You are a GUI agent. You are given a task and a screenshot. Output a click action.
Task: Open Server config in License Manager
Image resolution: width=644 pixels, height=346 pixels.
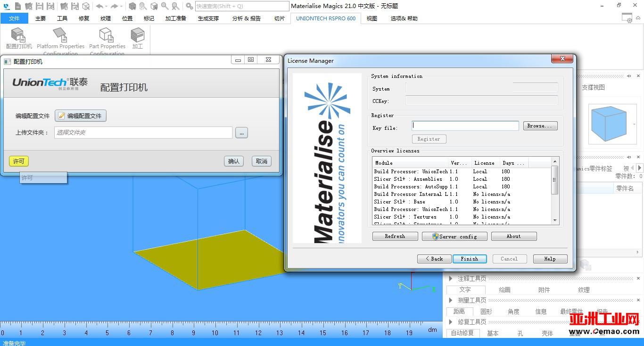tap(454, 236)
